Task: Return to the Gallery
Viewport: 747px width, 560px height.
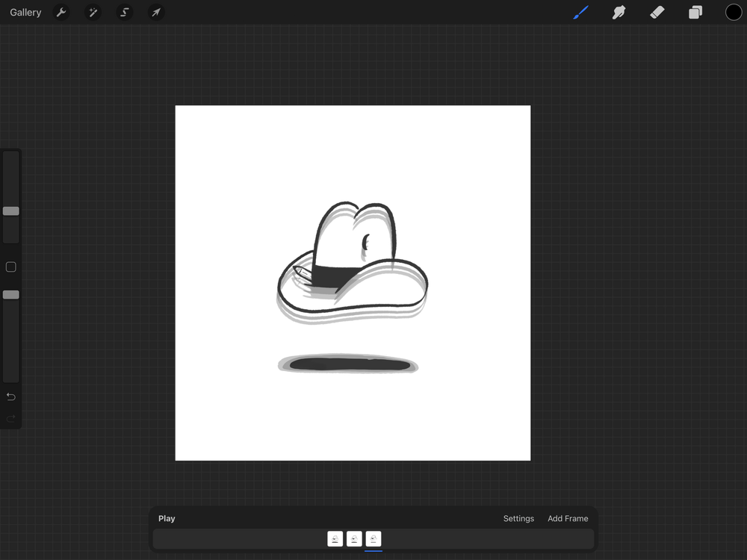Action: (25, 12)
